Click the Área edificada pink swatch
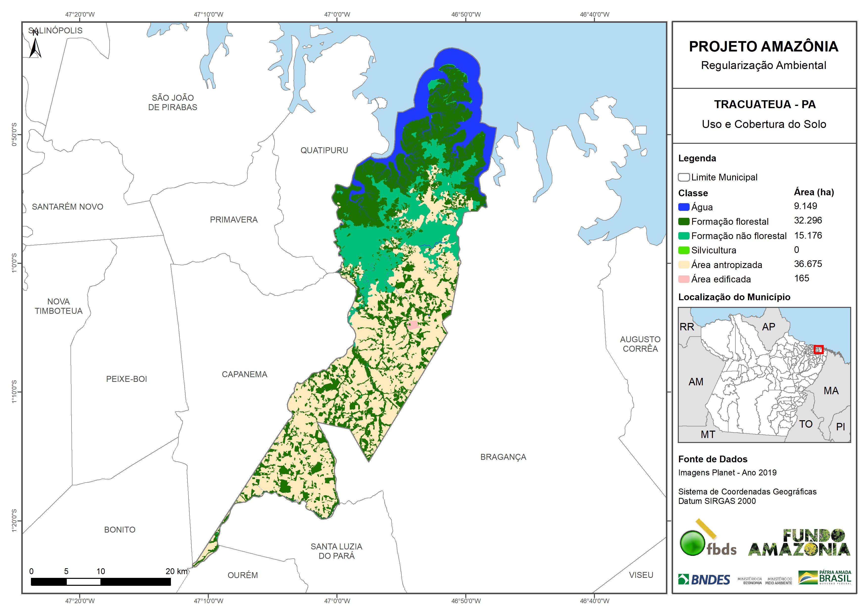 click(683, 279)
